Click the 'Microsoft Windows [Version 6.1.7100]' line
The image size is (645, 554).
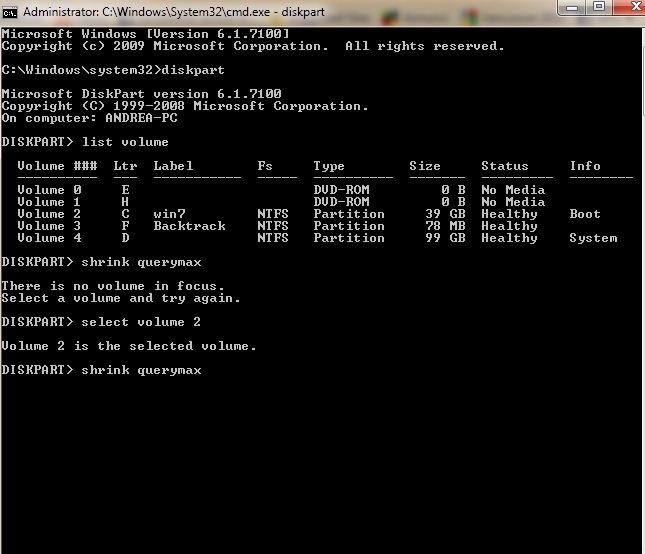pos(145,34)
